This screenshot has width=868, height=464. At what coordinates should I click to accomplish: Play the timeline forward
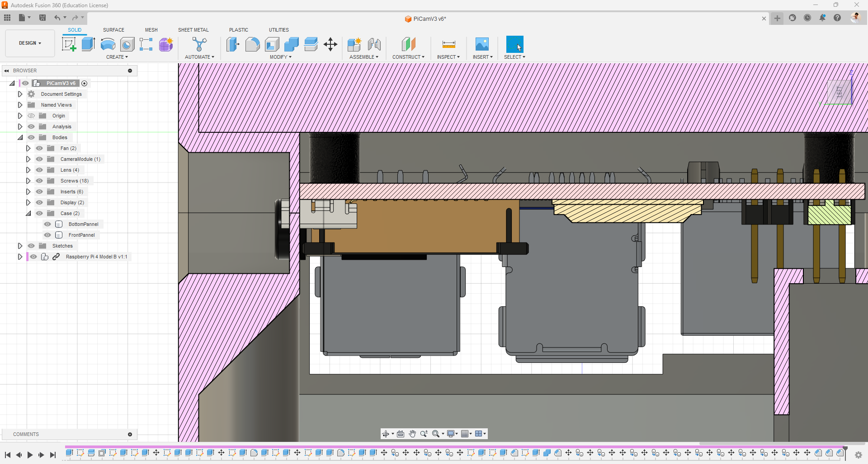click(30, 455)
